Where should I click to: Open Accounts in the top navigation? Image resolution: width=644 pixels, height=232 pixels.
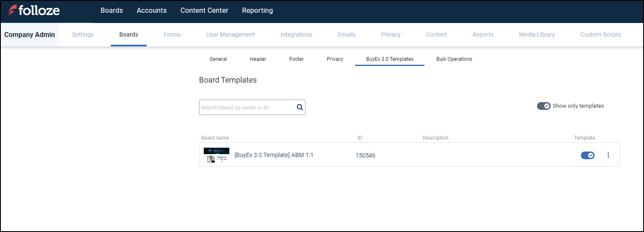click(x=151, y=11)
